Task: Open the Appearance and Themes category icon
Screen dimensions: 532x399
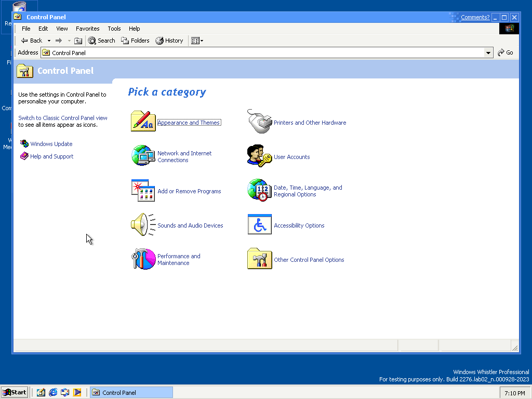Action: 143,121
